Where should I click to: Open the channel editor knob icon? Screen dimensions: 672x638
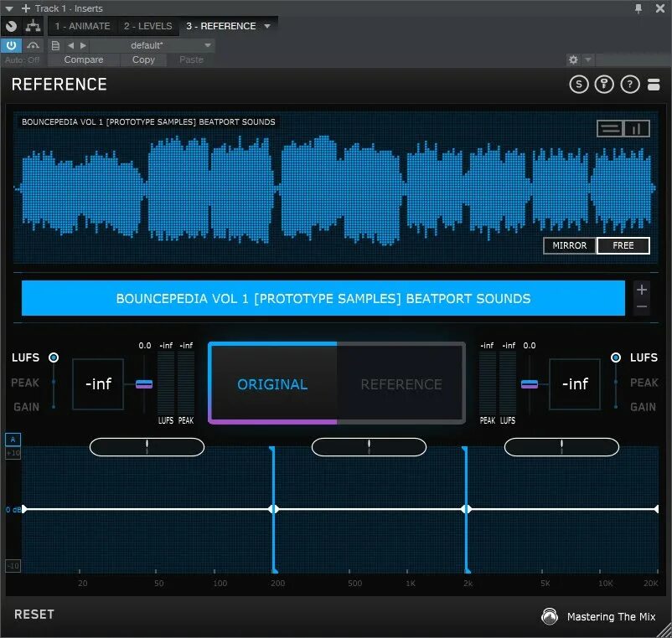point(12,26)
